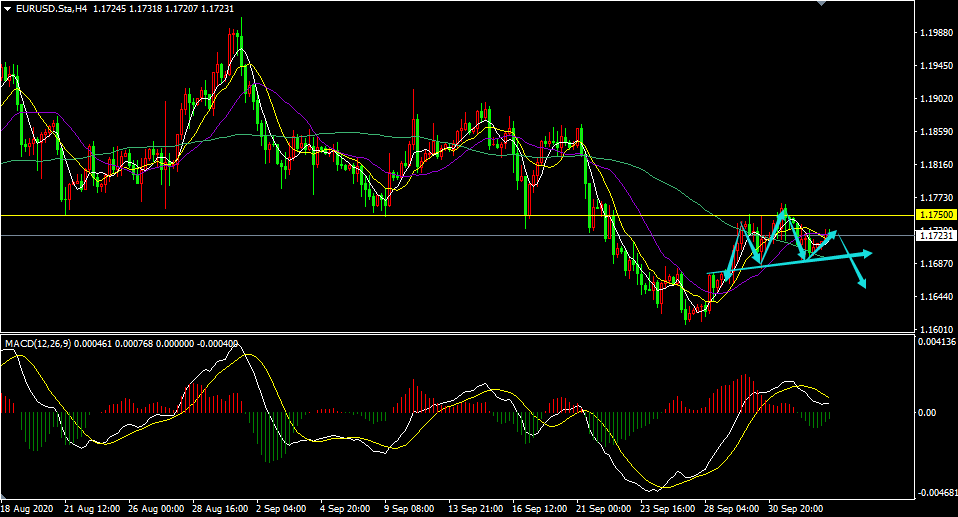Click the current price label 1.17231
Image resolution: width=958 pixels, height=517 pixels.
point(936,236)
